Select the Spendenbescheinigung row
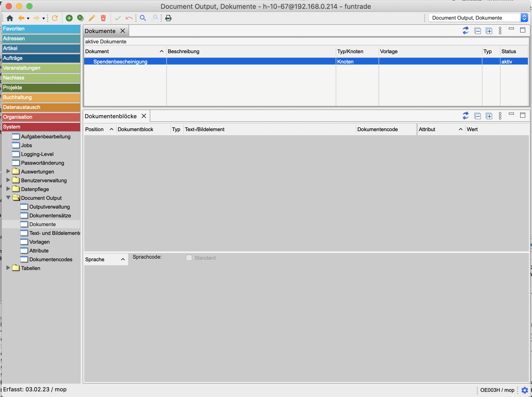Image resolution: width=532 pixels, height=397 pixels. pyautogui.click(x=120, y=62)
